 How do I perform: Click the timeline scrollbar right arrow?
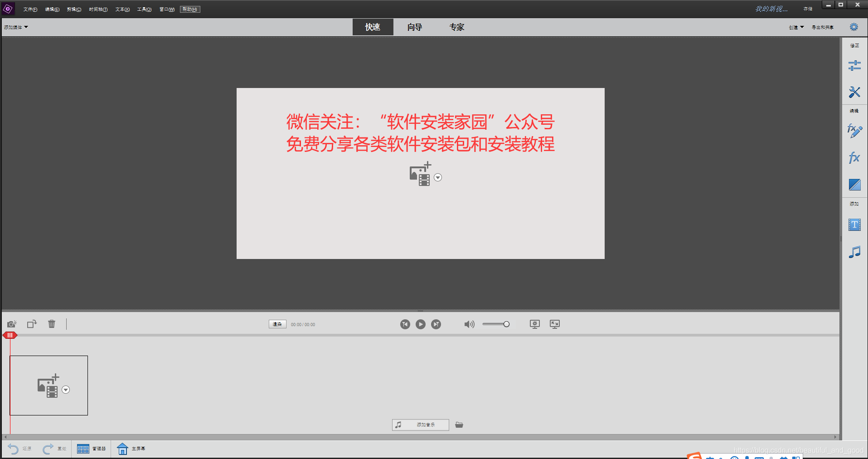point(835,437)
